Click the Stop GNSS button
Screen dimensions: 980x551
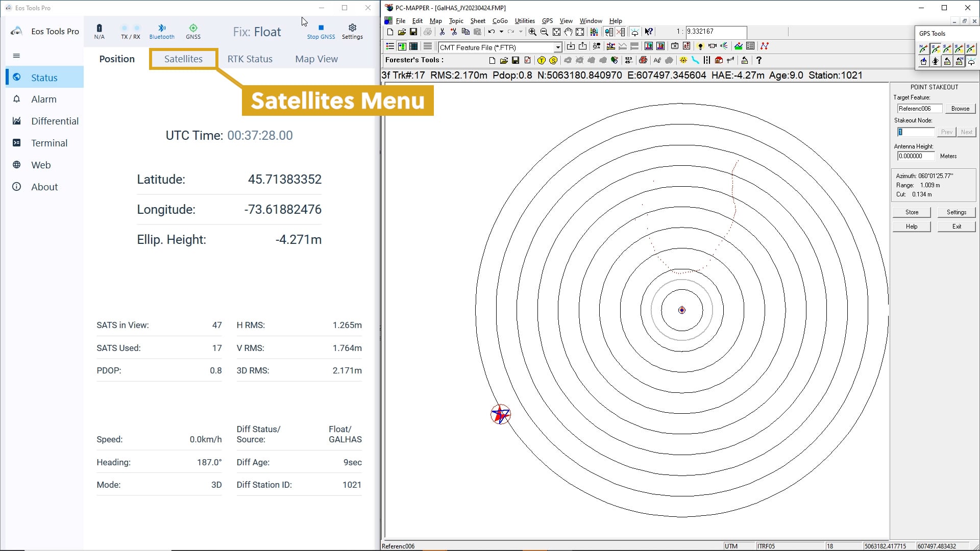(321, 31)
